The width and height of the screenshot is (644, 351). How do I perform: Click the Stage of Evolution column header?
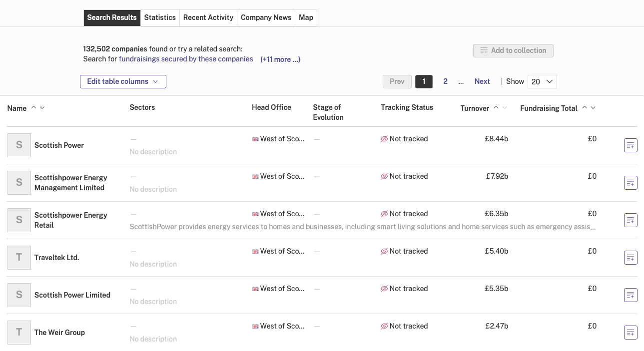tap(328, 112)
